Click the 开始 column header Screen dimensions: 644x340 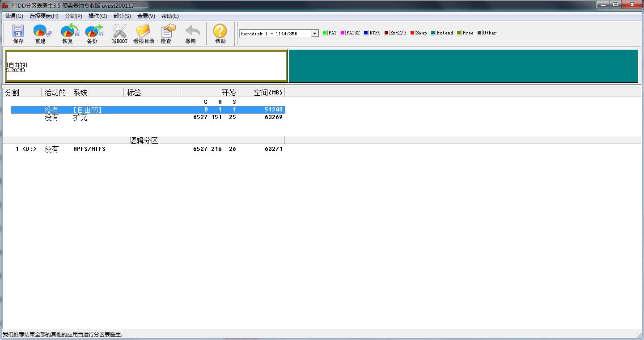[209, 93]
